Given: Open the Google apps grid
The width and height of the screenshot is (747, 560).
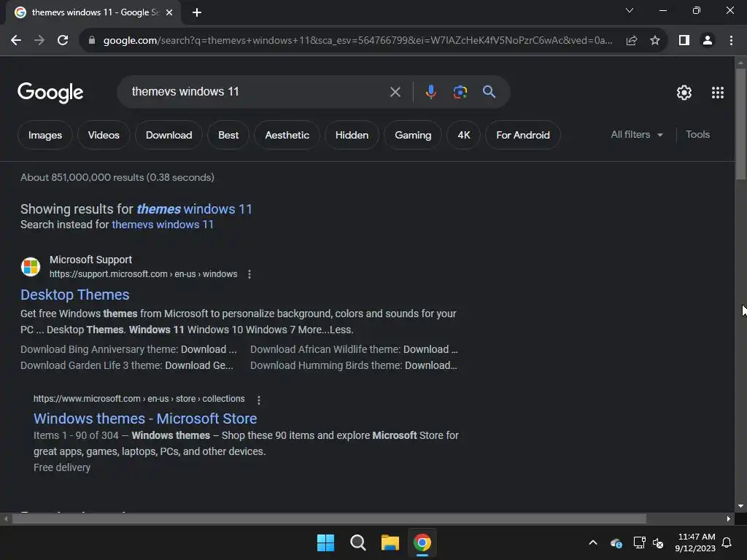Looking at the screenshot, I should point(718,93).
